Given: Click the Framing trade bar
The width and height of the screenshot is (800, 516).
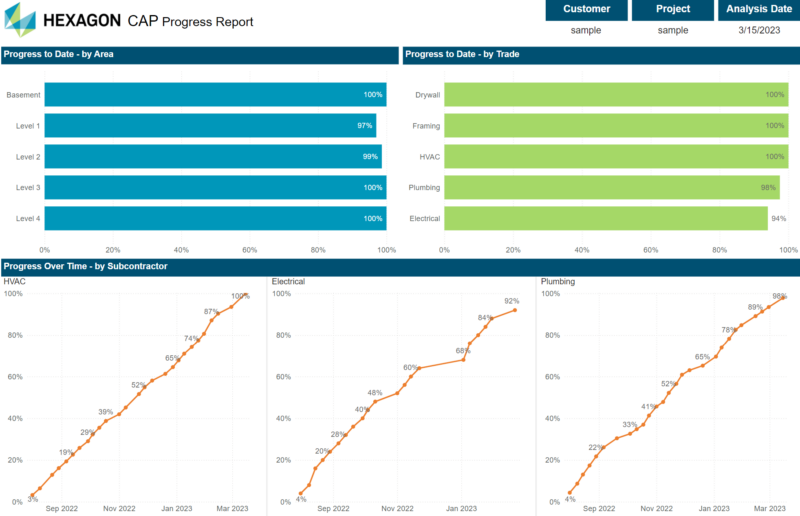Looking at the screenshot, I should [x=616, y=126].
